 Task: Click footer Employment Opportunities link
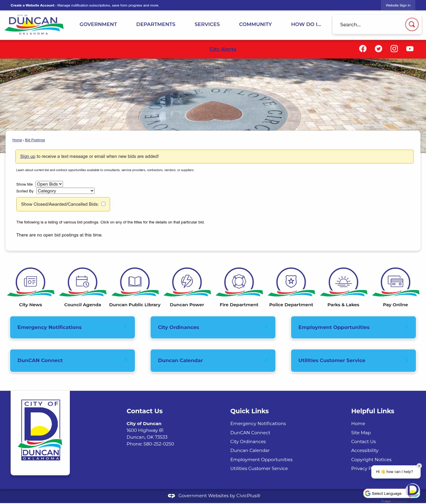261,460
